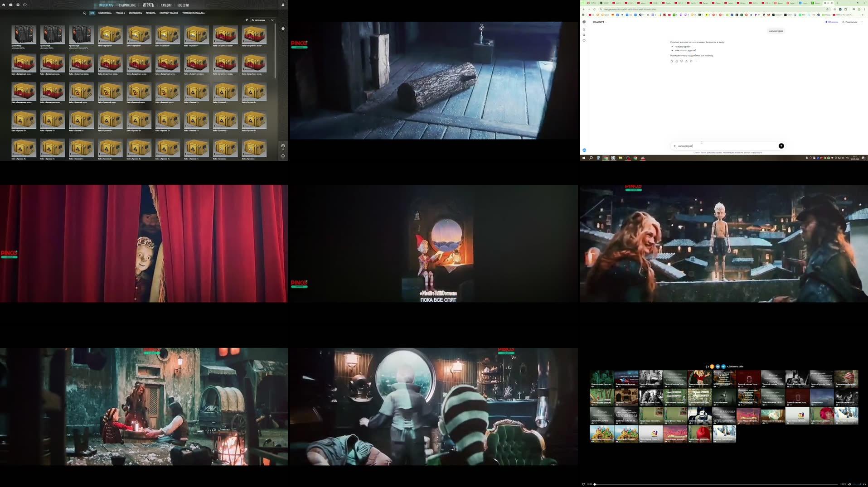This screenshot has height=487, width=868.
Task: Click the video player seek bar
Action: click(716, 484)
